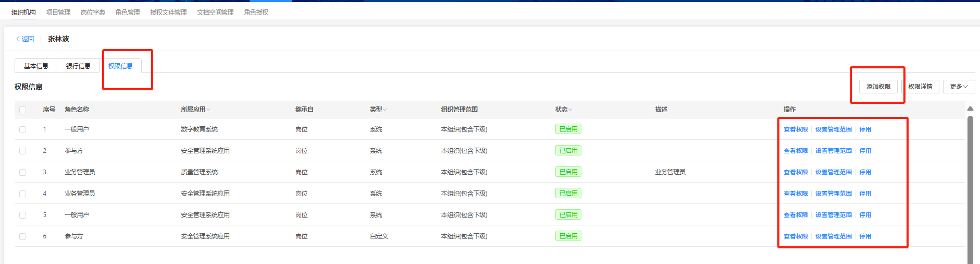Switch to the 基本信息 tab

[36, 66]
